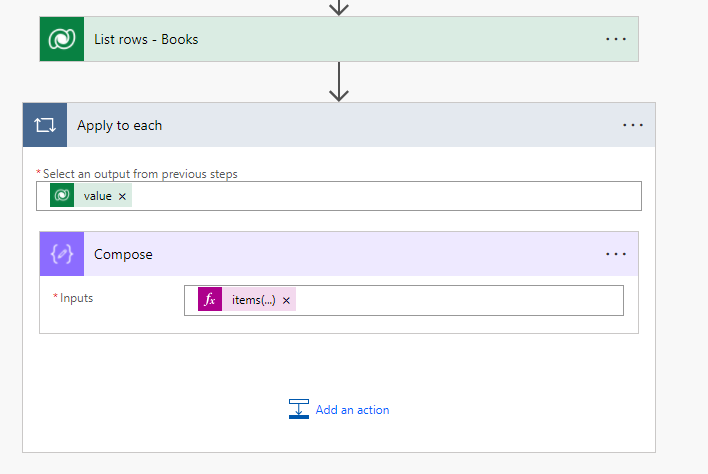This screenshot has height=474, width=708.
Task: Remove the items(...) expression token
Action: [x=286, y=300]
